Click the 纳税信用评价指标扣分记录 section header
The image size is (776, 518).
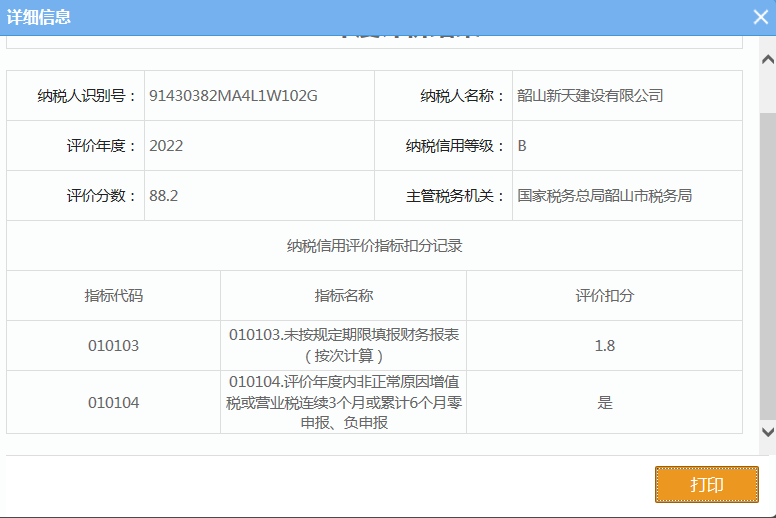pos(374,246)
